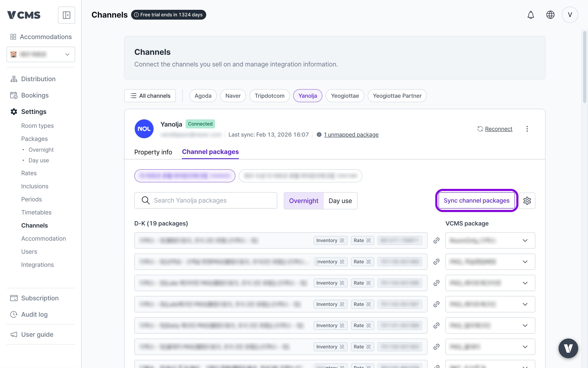Toggle Inventory sync on the fifth package row

(331, 325)
